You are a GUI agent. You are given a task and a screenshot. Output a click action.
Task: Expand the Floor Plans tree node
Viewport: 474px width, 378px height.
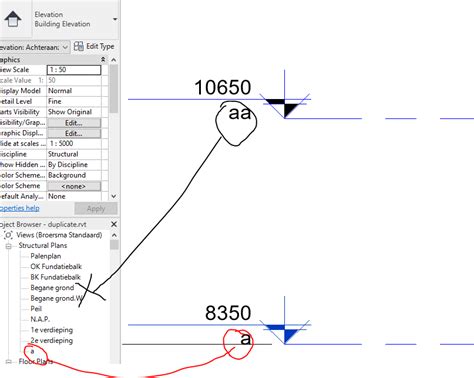pyautogui.click(x=9, y=362)
